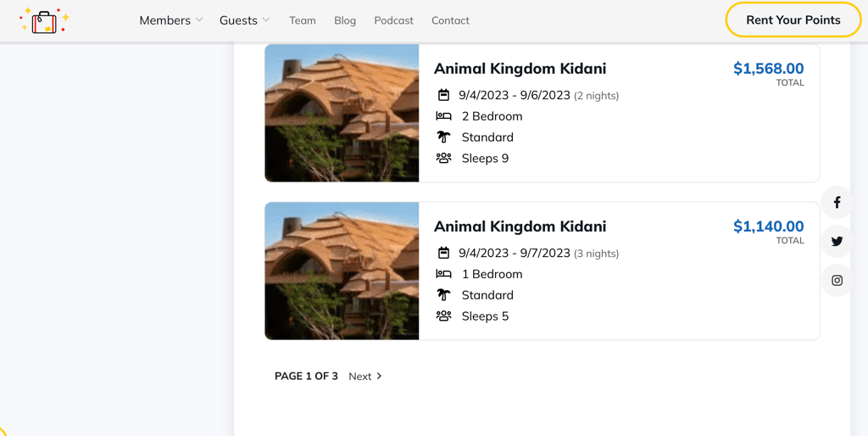Open the first Animal Kingdom Kidani title
The image size is (868, 436).
click(520, 69)
